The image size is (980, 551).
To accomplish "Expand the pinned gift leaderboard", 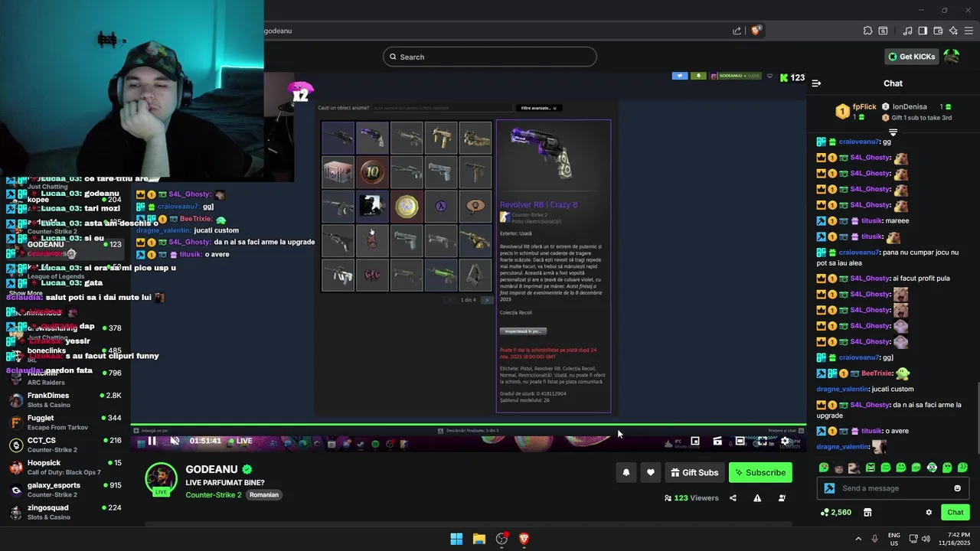I will pyautogui.click(x=893, y=132).
